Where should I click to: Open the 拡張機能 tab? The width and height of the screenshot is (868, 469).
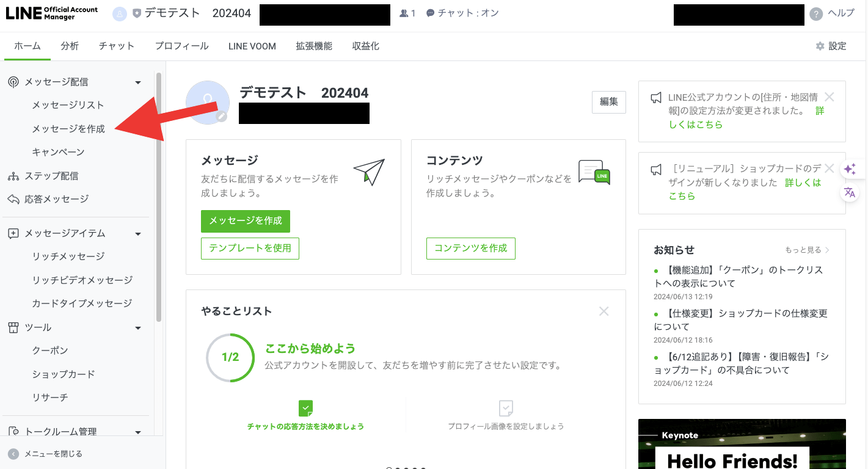pos(314,46)
